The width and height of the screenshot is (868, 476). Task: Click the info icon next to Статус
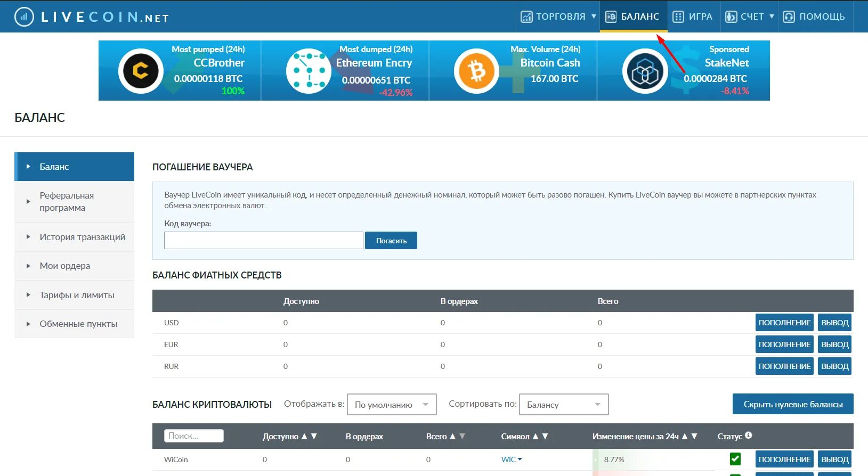point(749,435)
